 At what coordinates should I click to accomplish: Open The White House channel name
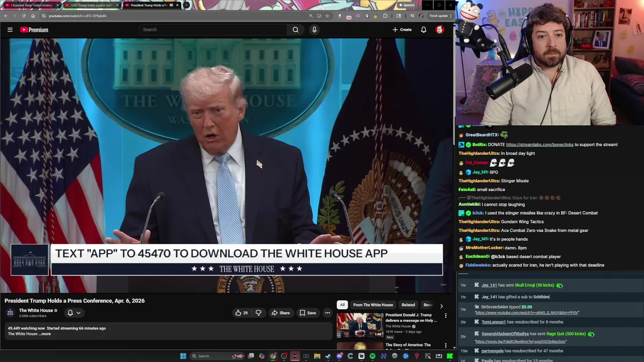click(36, 311)
